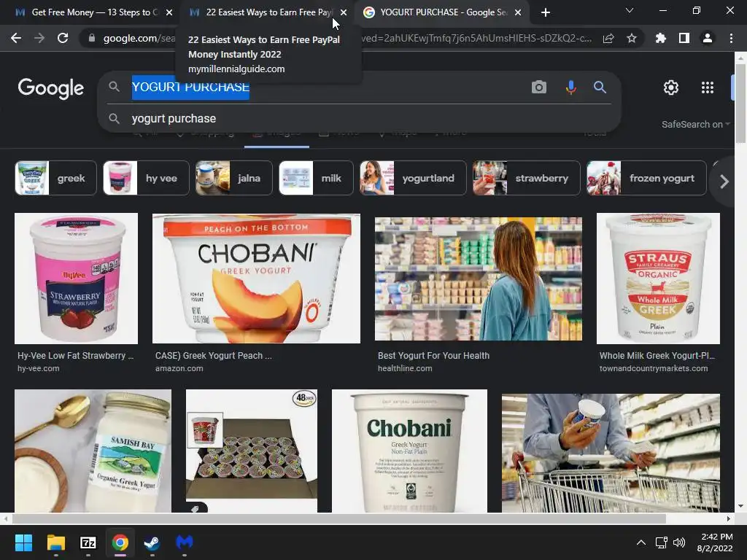The image size is (747, 560).
Task: Filter images by 'strawberry' chip
Action: click(527, 178)
